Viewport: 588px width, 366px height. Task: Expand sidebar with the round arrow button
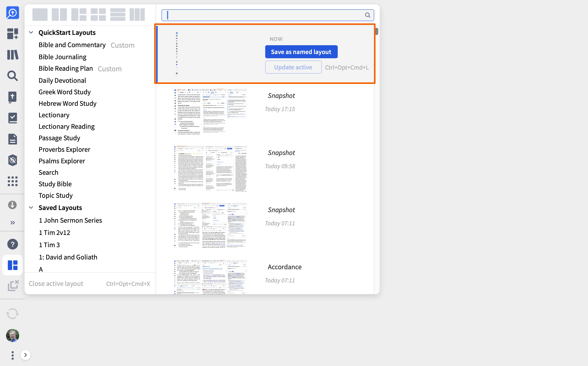click(26, 355)
